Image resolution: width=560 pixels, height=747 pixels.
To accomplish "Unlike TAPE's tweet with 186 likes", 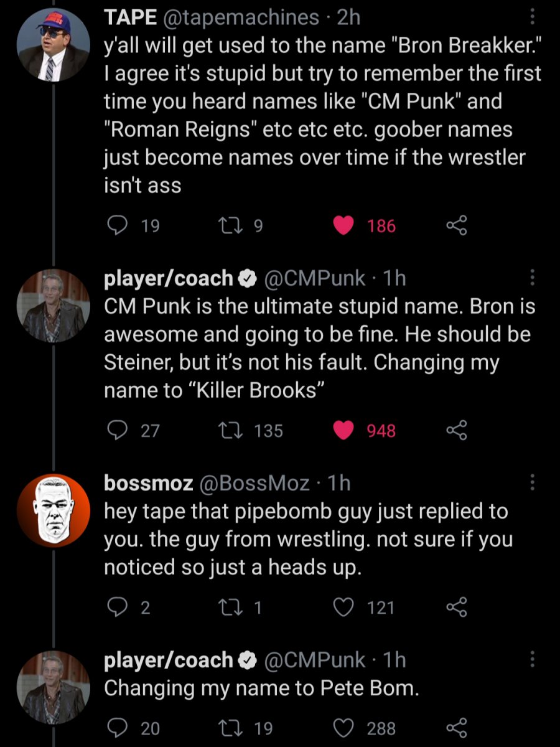I will pyautogui.click(x=344, y=227).
